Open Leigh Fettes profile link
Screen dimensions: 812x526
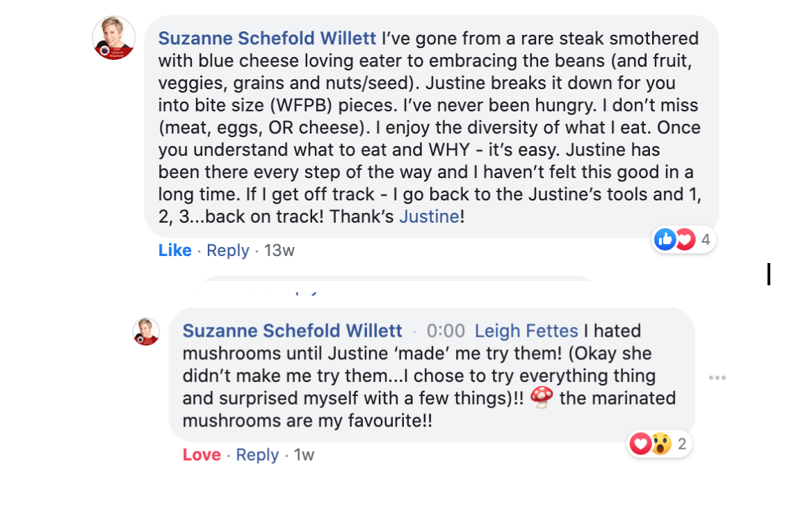point(526,330)
